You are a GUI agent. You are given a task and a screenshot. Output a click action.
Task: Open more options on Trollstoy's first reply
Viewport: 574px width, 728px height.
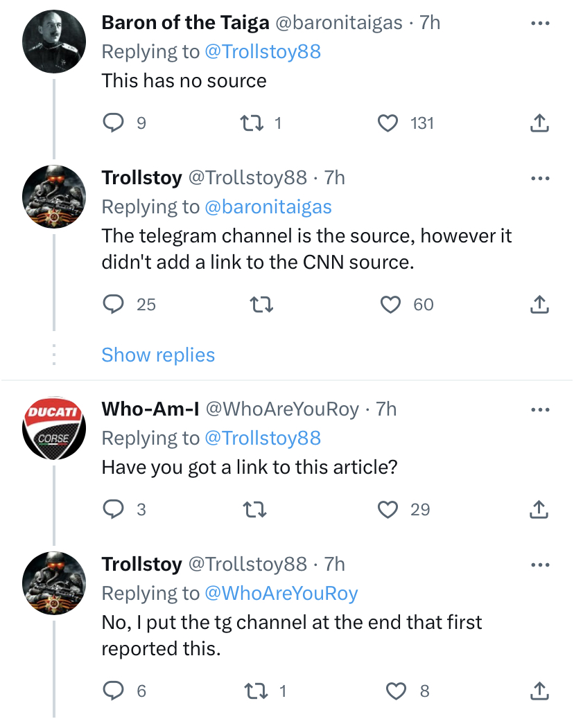539,178
